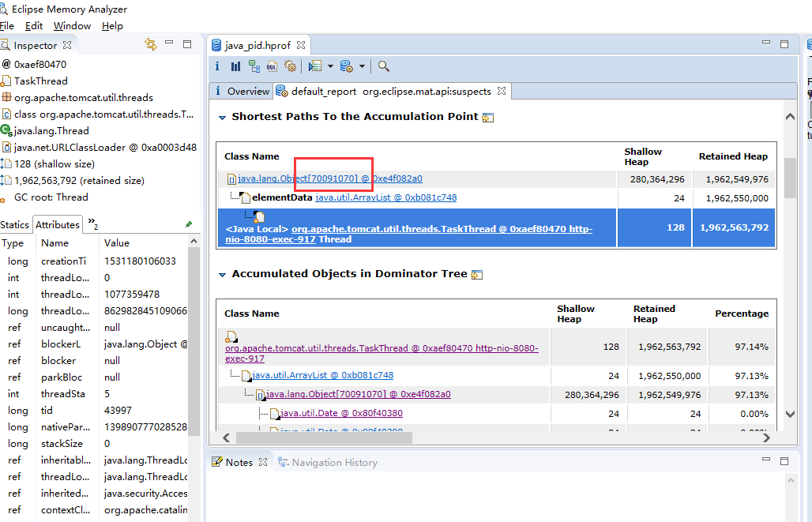This screenshot has width=812, height=522.
Task: Click the Find Object by Address magnifier
Action: (383, 67)
